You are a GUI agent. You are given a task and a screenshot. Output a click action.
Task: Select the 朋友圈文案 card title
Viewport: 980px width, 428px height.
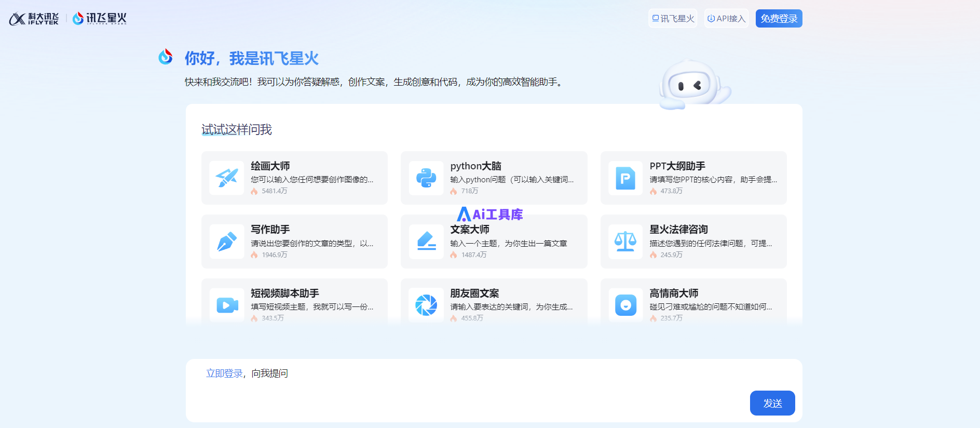[x=474, y=293]
